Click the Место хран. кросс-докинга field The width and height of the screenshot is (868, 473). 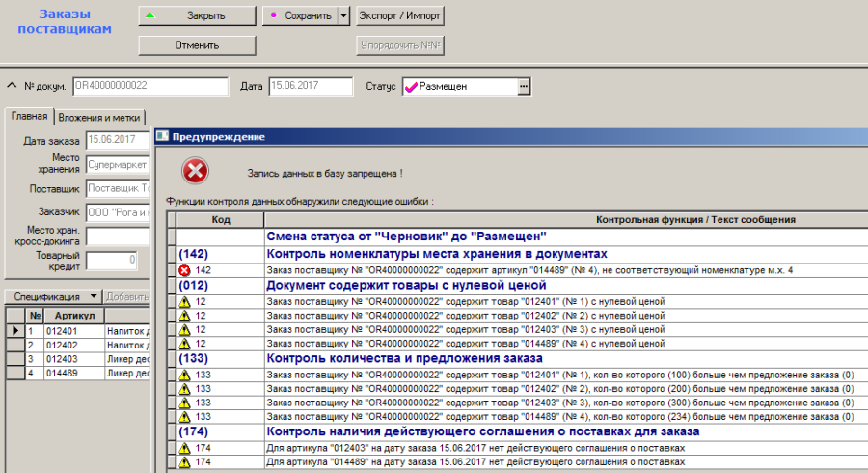(118, 236)
